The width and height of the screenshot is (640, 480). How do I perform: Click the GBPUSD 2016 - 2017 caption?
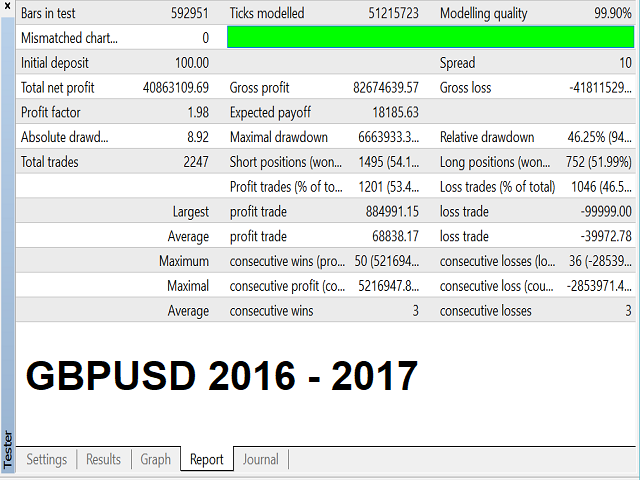point(222,376)
